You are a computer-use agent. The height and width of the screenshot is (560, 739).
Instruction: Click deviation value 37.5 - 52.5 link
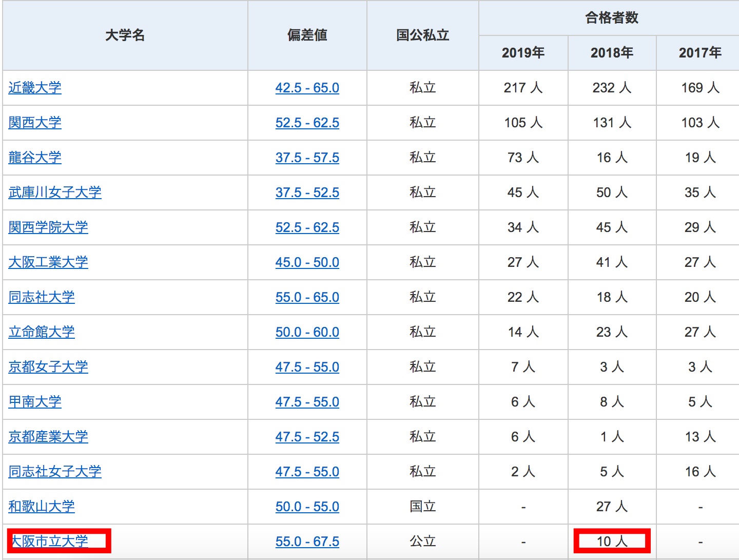pyautogui.click(x=307, y=192)
